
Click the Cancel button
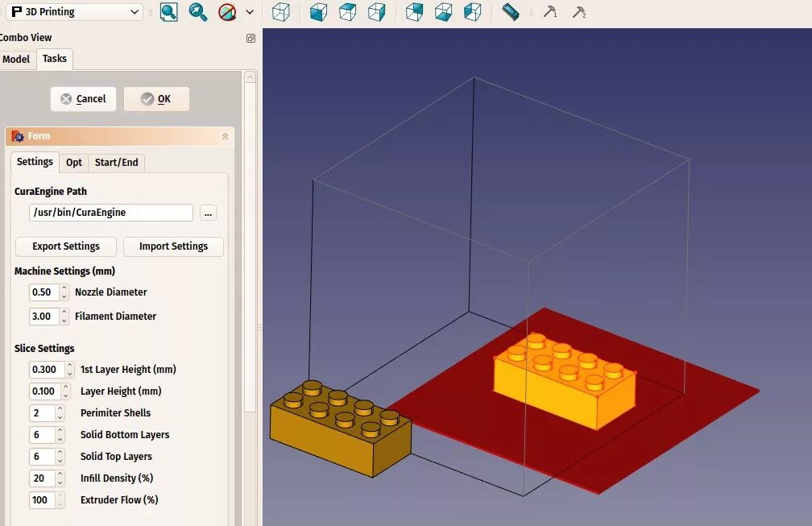pos(84,99)
